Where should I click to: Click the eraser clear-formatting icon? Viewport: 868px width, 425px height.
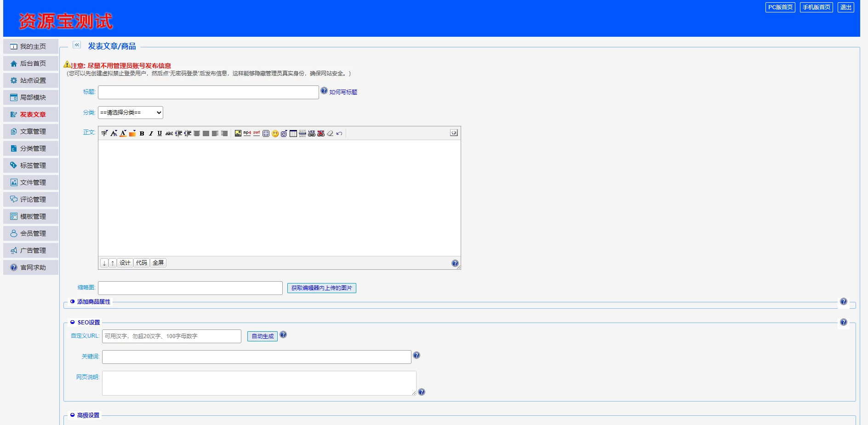click(330, 134)
